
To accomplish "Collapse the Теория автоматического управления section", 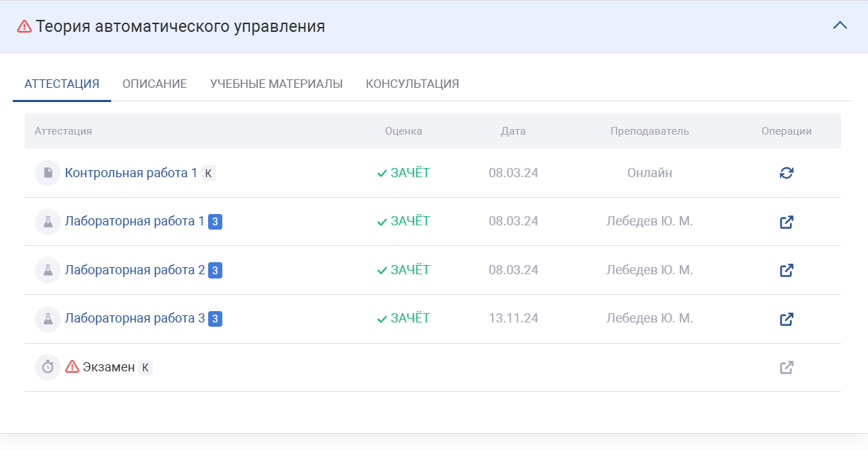I will pyautogui.click(x=840, y=26).
